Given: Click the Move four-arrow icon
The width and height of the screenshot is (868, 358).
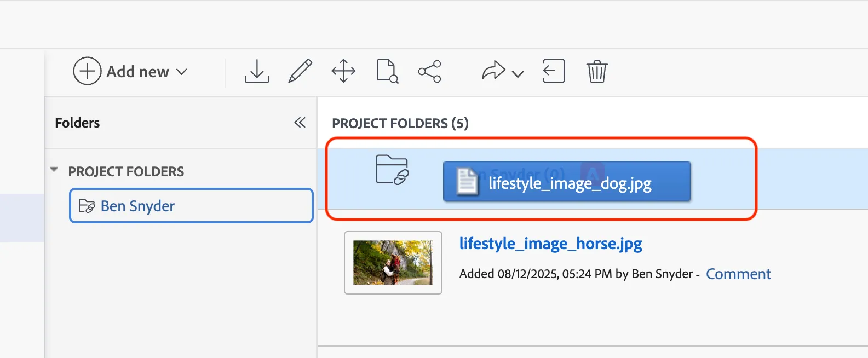Looking at the screenshot, I should tap(344, 71).
